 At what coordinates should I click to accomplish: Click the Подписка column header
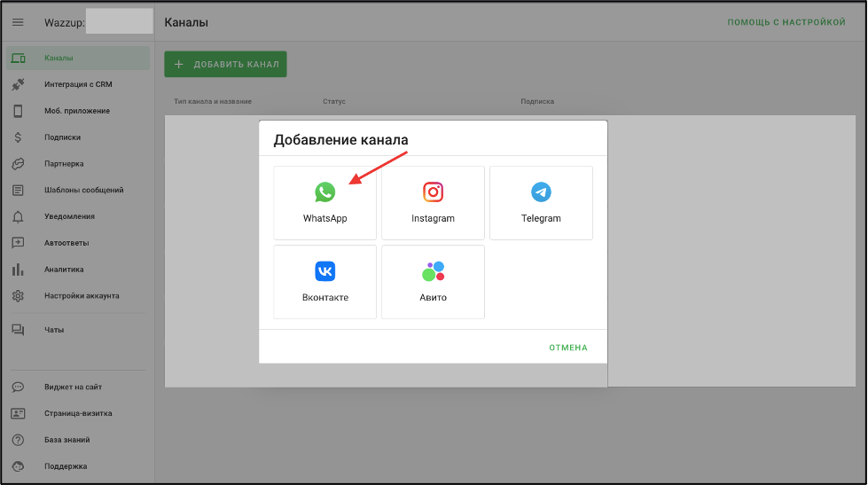(x=537, y=101)
